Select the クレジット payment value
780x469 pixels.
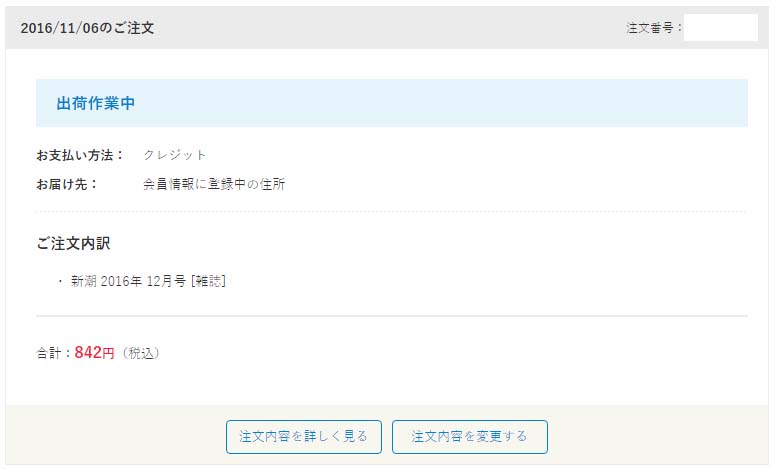pos(175,155)
